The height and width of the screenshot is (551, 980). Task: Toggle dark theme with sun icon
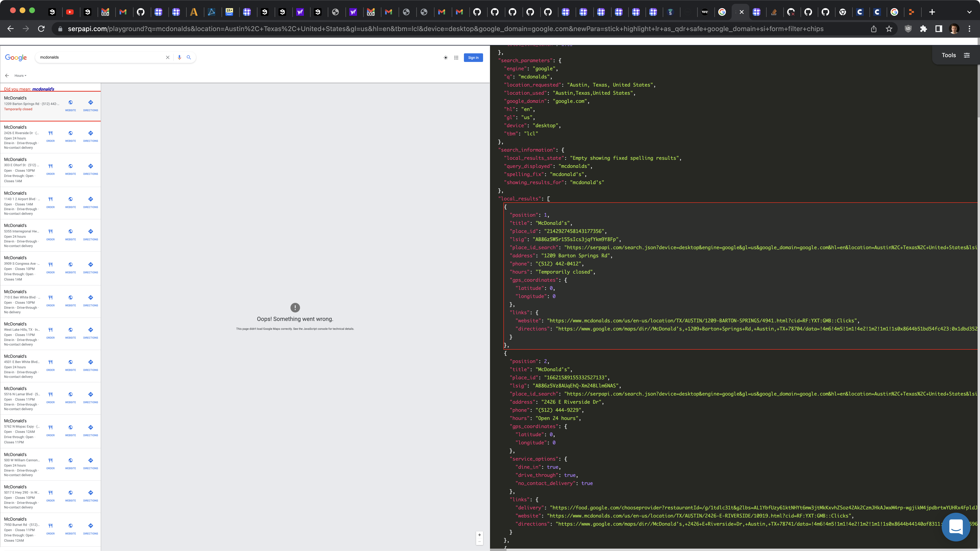[x=445, y=58]
